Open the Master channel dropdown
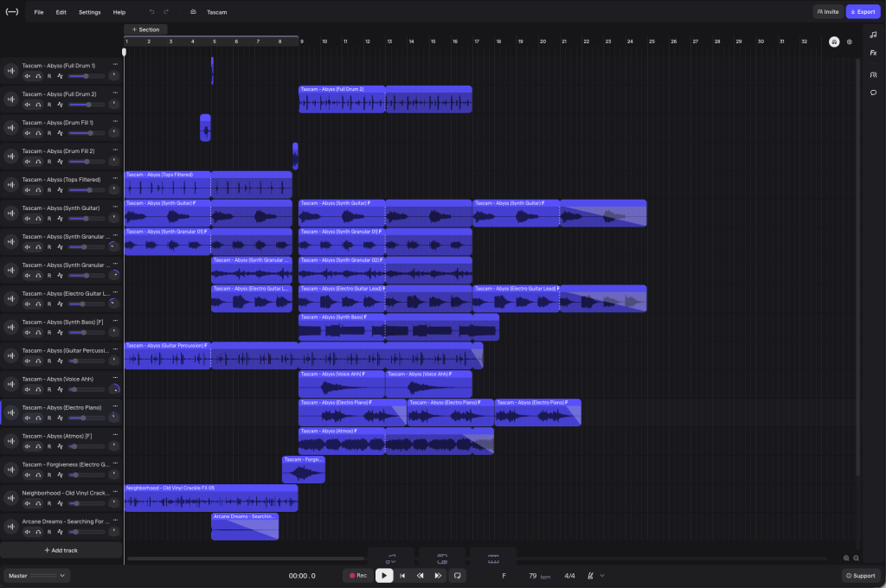The width and height of the screenshot is (886, 588). coord(36,576)
